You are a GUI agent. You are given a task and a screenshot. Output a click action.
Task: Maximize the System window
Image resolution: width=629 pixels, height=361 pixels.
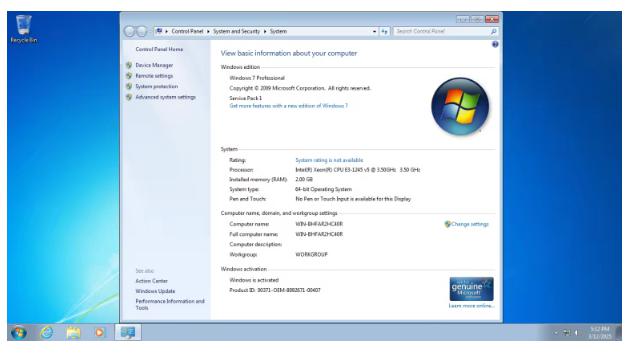pos(477,19)
